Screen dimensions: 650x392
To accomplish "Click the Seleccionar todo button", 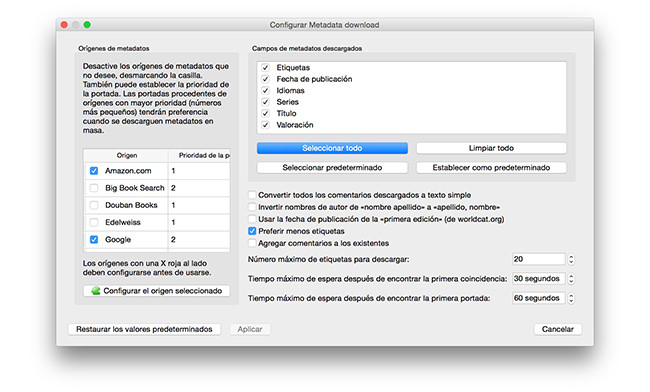I will click(x=332, y=148).
